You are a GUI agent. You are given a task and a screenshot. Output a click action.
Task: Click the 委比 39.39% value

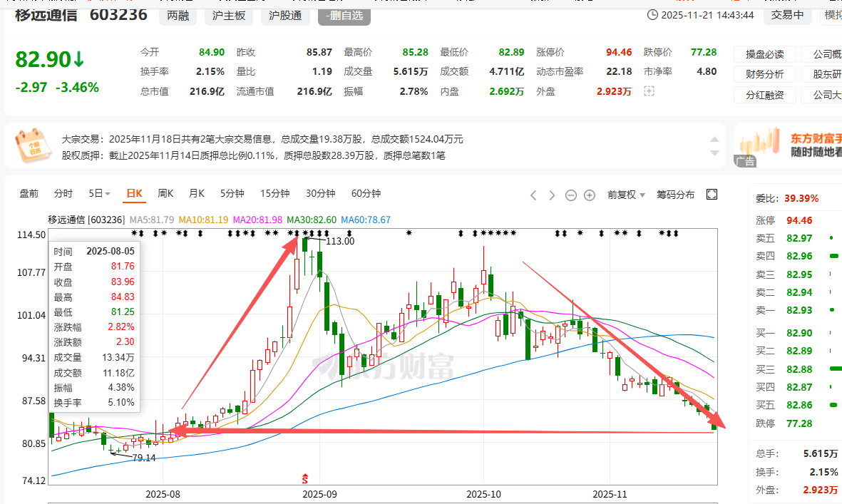click(802, 198)
